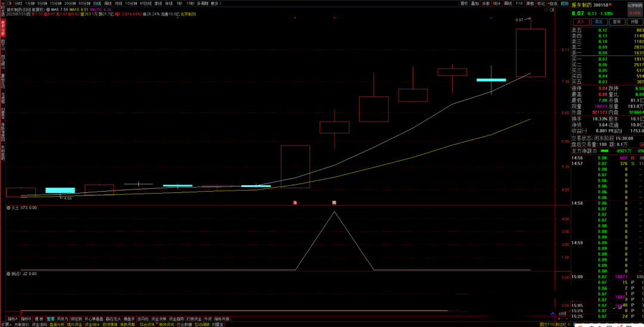Viewport: 644px width, 327px height.
Task: Click the blue 卖出 sell button
Action: click(x=598, y=21)
